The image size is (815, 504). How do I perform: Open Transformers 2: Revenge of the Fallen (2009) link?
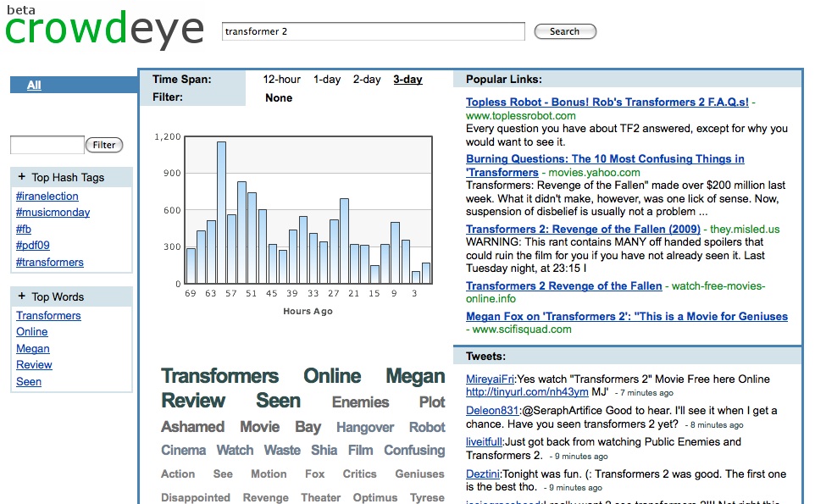point(583,230)
